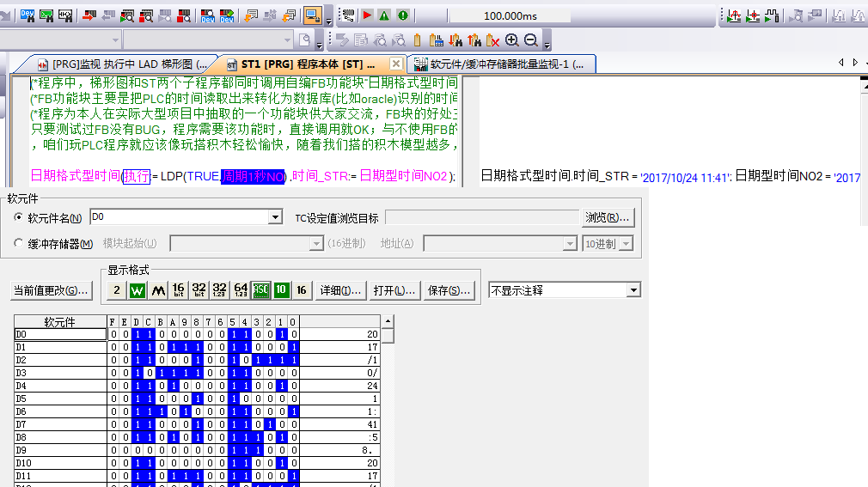Click the green warning triangle toolbar icon
Screen dimensions: 868x487
click(384, 15)
